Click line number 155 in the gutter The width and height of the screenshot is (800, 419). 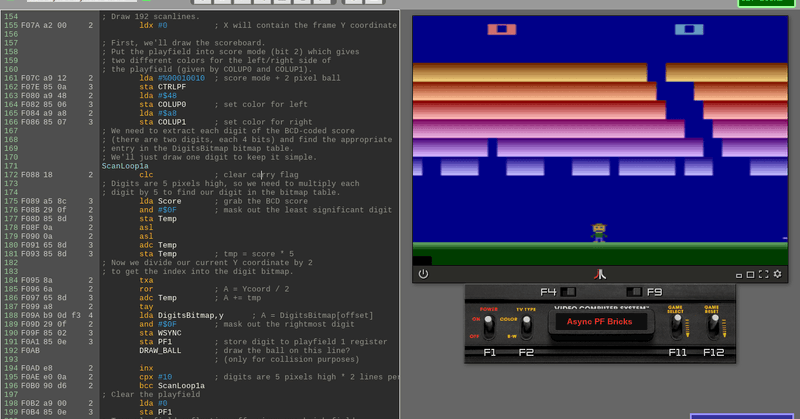11,25
